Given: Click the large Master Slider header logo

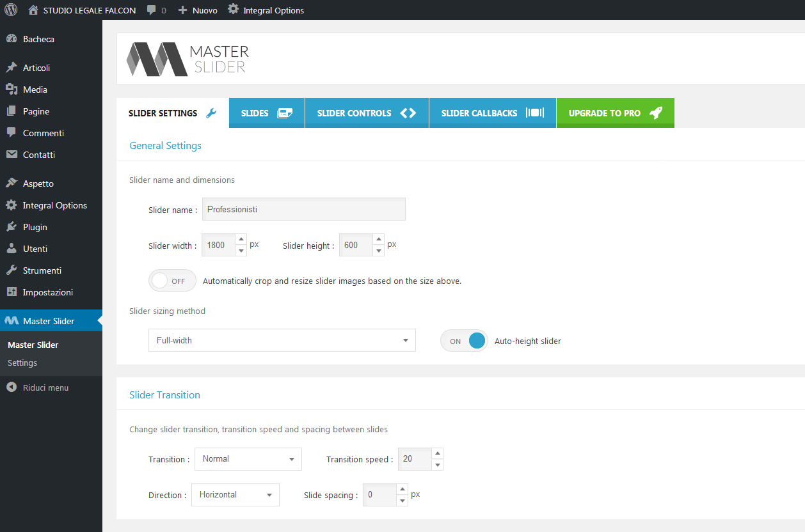Looking at the screenshot, I should point(187,59).
